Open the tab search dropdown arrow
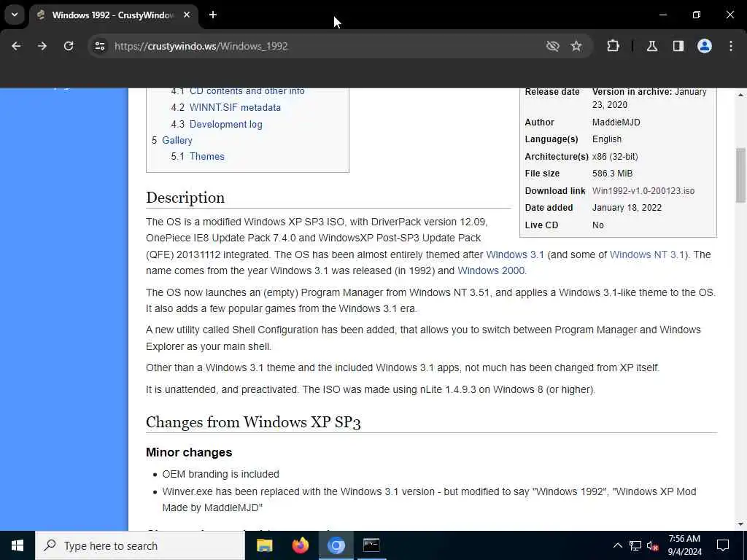Viewport: 747px width, 560px height. [x=15, y=15]
